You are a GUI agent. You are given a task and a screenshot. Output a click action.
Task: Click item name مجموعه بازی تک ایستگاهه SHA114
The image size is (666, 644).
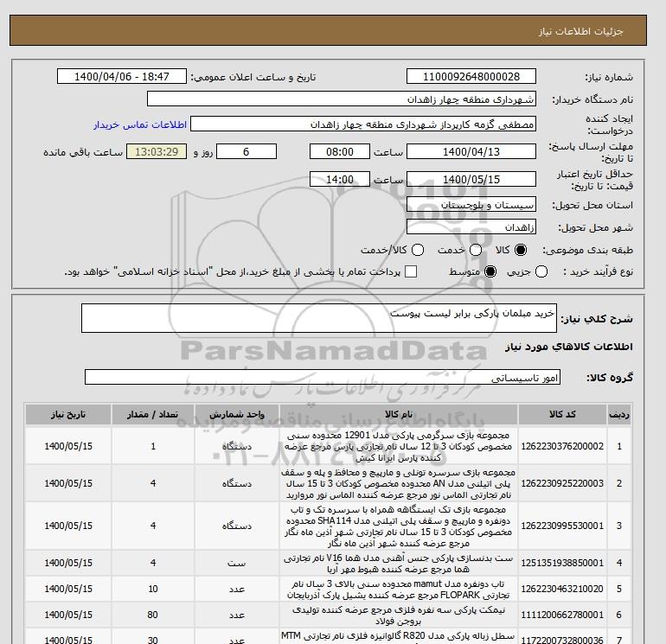(399, 526)
